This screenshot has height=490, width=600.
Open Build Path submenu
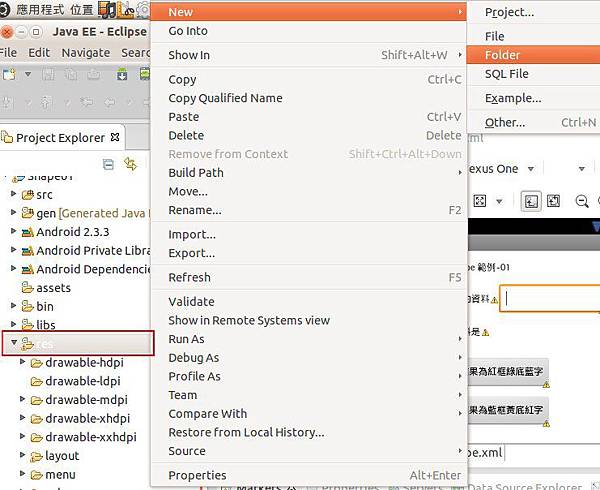(308, 173)
